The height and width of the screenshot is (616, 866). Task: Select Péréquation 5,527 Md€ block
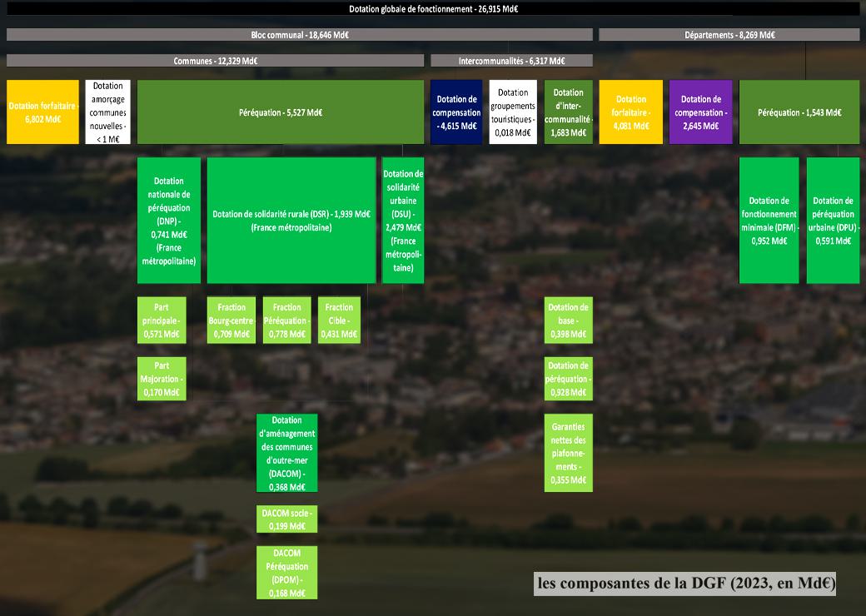tap(281, 112)
